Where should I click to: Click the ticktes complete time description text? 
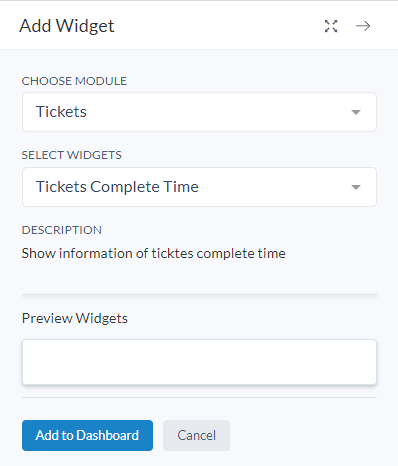coord(153,254)
